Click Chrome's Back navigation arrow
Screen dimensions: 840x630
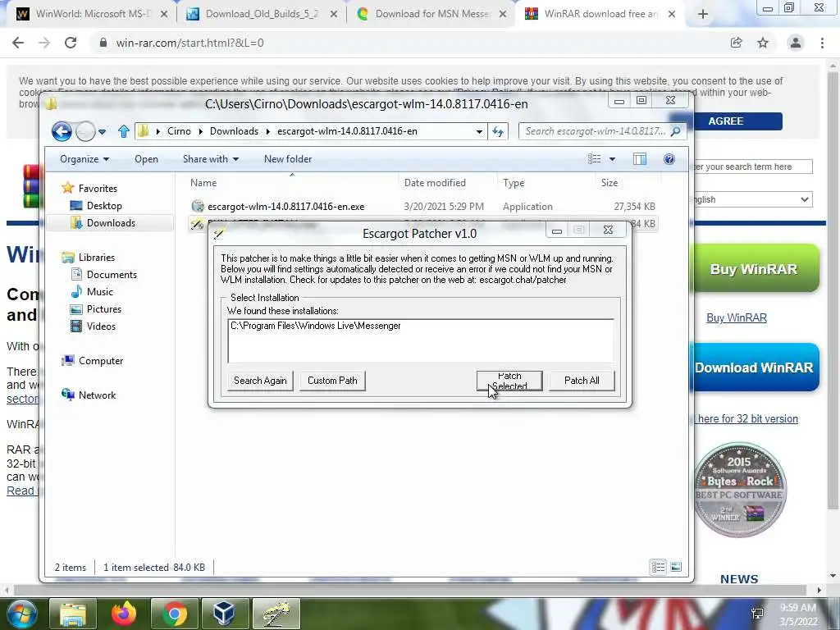(x=18, y=43)
